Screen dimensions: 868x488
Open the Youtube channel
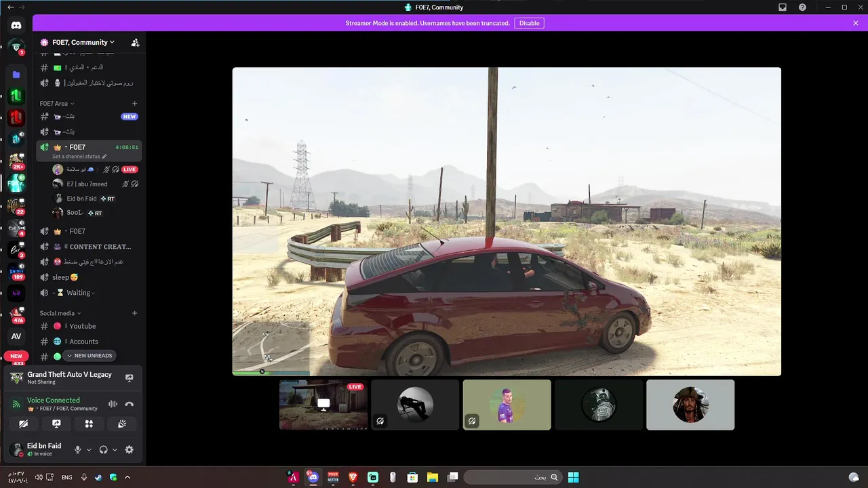[90, 326]
